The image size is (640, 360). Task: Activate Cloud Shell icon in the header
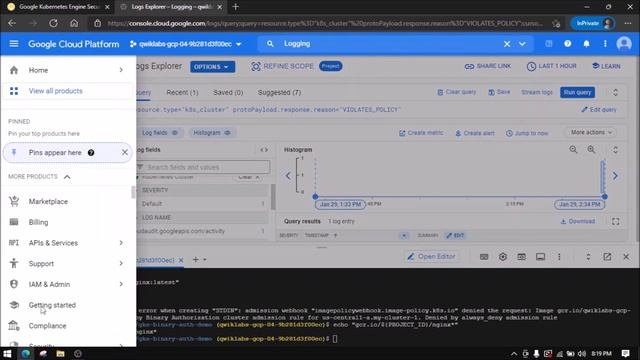pyautogui.click(x=549, y=44)
